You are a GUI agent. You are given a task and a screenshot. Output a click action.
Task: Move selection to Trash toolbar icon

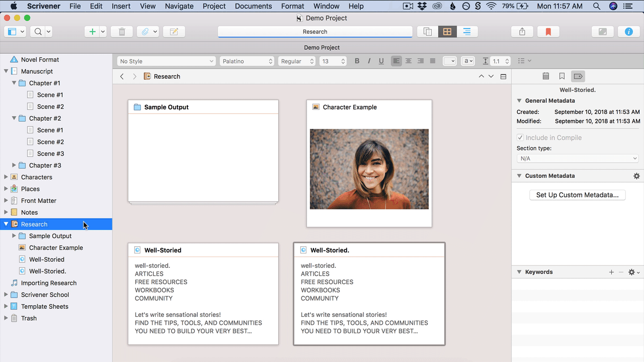[x=122, y=32]
